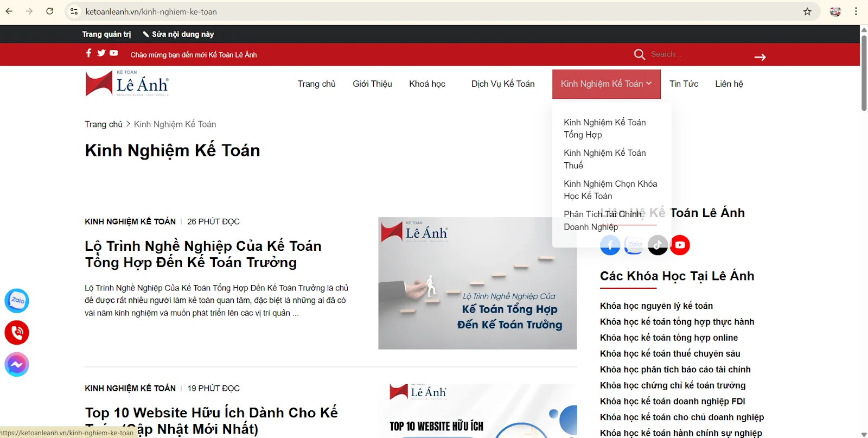Open the career roadmap article thumbnail
Screen dimensions: 868x438
[x=477, y=283]
